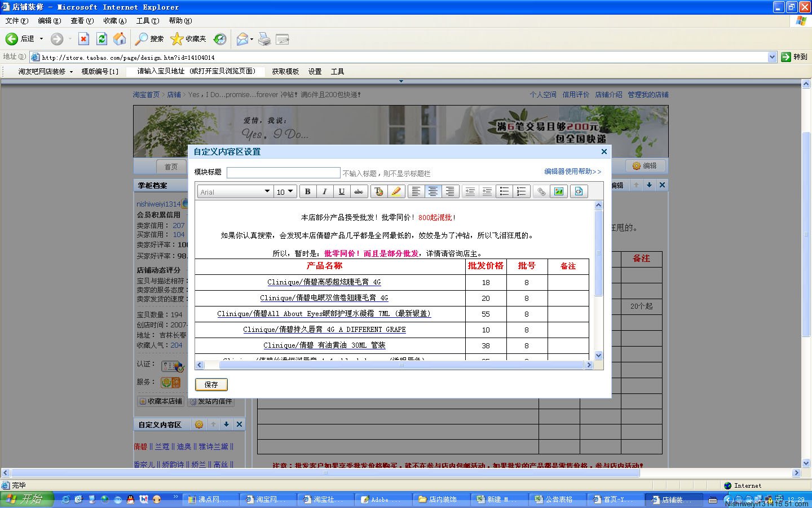Switch to source code view icon
Viewport: 812px width, 508px height.
pos(579,191)
